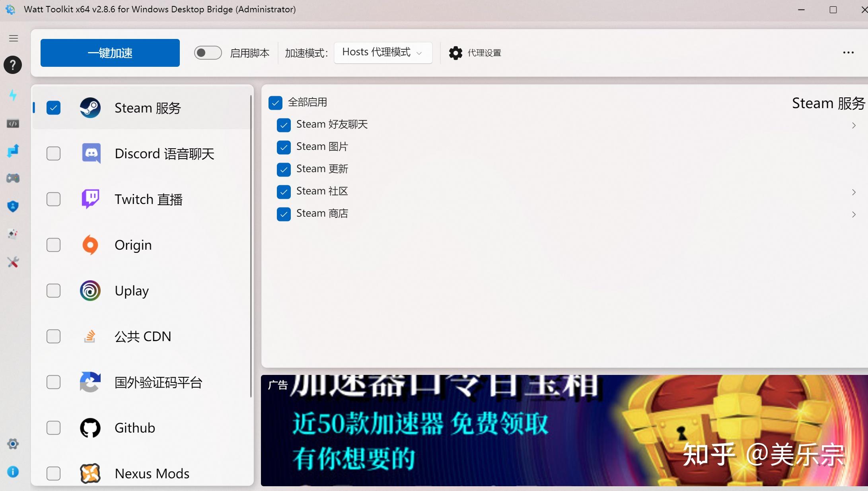
Task: Open the local authenticator shield panel
Action: [x=13, y=206]
